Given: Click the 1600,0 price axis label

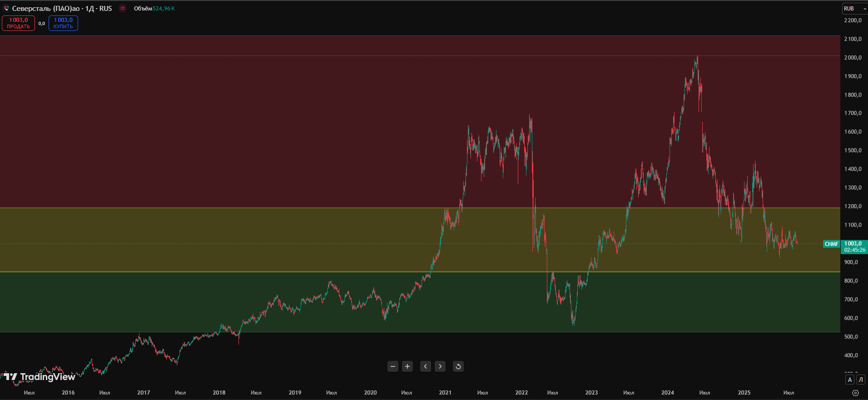Looking at the screenshot, I should 853,132.
